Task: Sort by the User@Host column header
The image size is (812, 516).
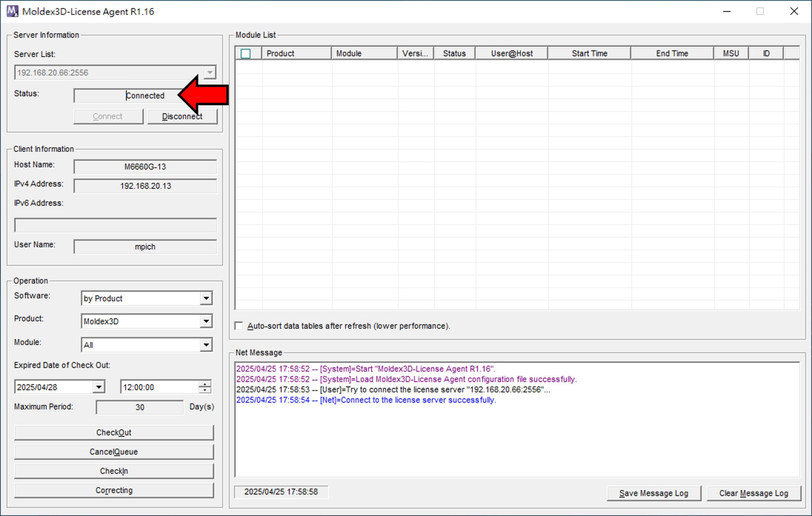Action: (x=512, y=53)
